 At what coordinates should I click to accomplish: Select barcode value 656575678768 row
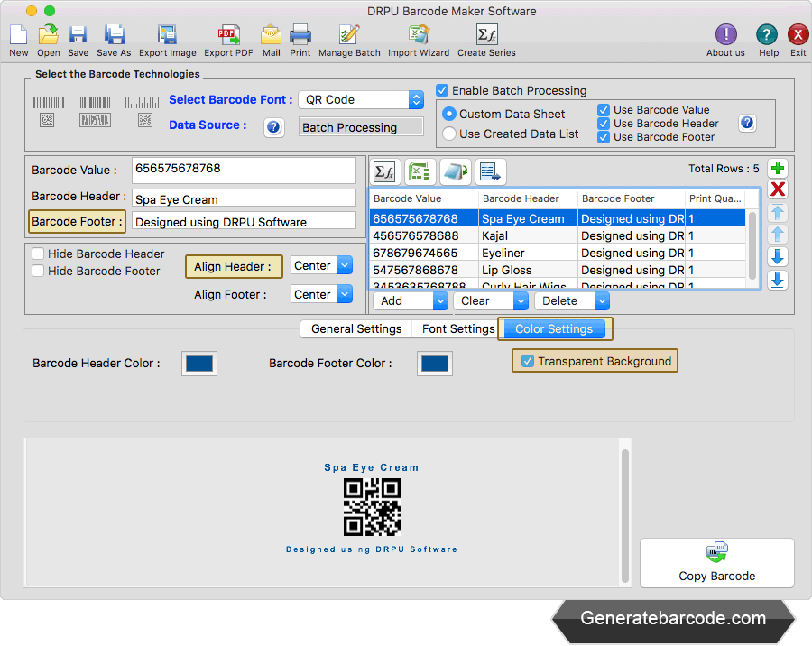pyautogui.click(x=558, y=218)
